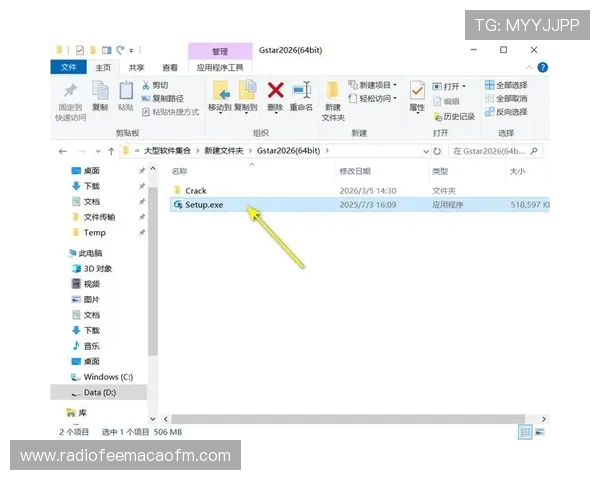Click the History (历史记录) button
This screenshot has height=480, width=600.
click(x=454, y=116)
